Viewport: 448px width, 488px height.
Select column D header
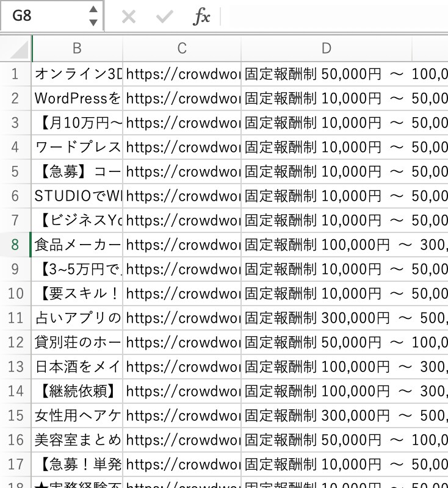327,49
